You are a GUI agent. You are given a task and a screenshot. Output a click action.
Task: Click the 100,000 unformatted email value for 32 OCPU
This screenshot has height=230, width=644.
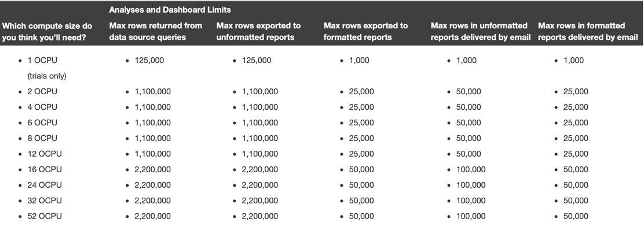(x=471, y=201)
